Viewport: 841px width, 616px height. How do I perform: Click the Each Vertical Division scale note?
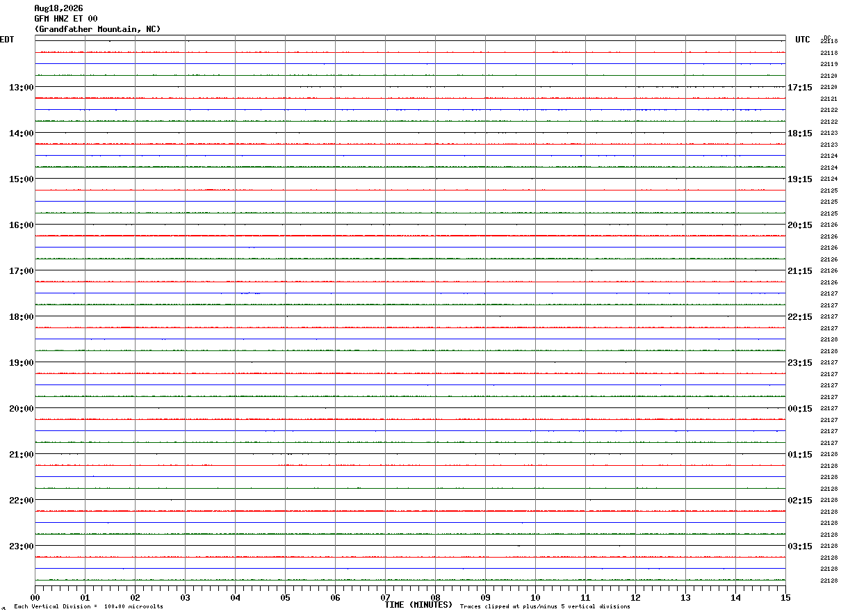[88, 607]
